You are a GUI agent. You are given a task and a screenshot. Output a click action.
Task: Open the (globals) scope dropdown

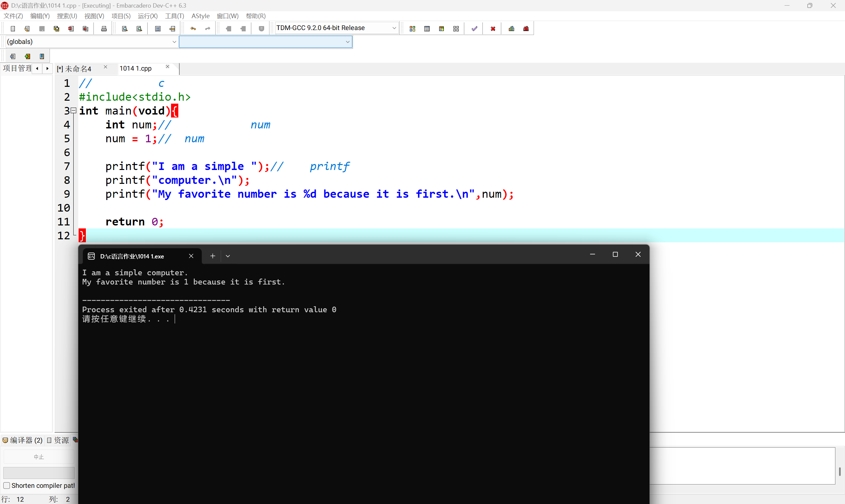click(174, 42)
